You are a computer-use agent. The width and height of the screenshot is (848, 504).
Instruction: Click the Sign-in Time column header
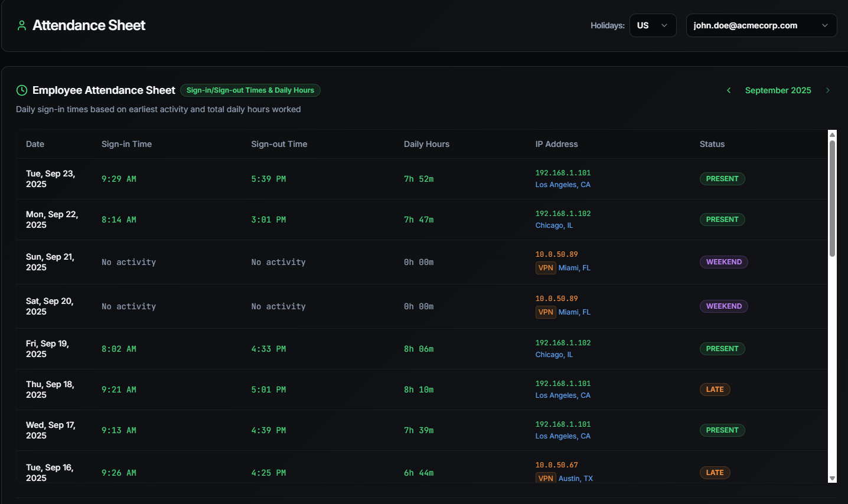coord(126,144)
